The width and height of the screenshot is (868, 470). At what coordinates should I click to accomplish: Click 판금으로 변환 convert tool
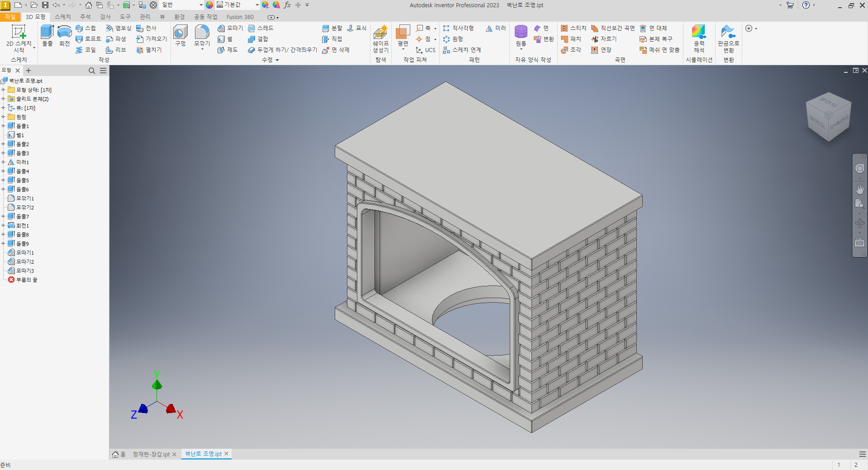pyautogui.click(x=728, y=39)
